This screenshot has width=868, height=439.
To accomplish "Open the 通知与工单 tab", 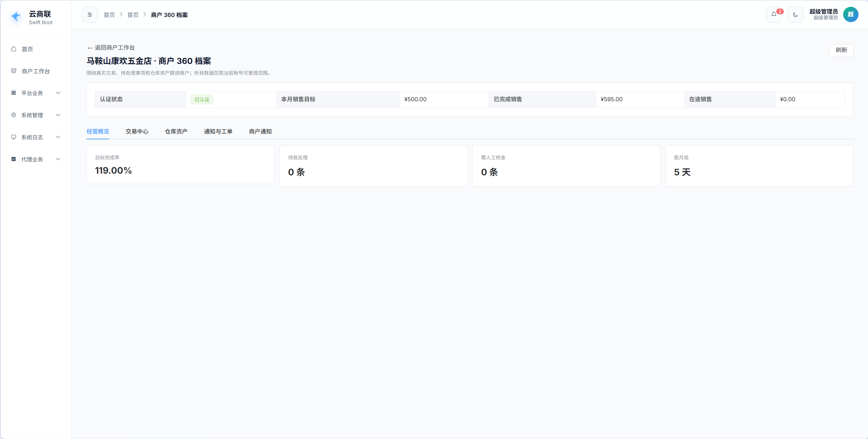I will pyautogui.click(x=218, y=131).
